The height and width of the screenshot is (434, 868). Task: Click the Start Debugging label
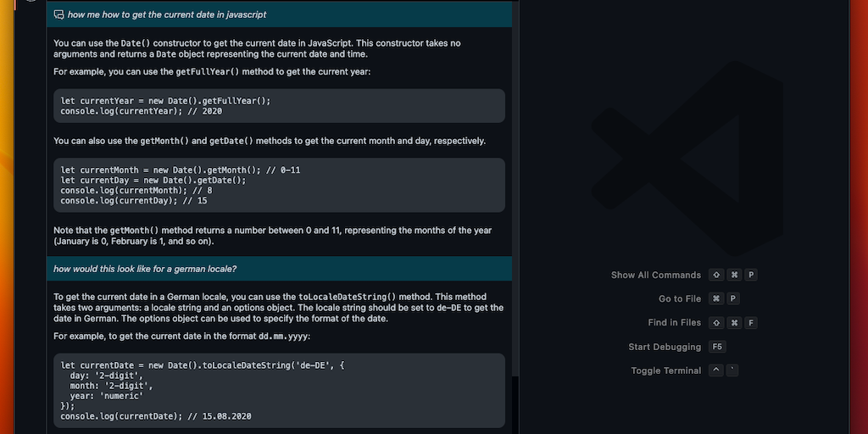pyautogui.click(x=665, y=347)
